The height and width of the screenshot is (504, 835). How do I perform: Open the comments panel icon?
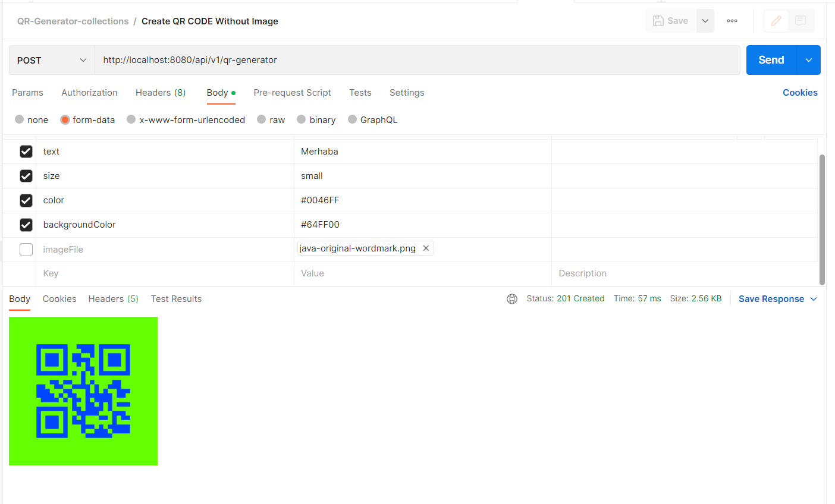pyautogui.click(x=801, y=21)
